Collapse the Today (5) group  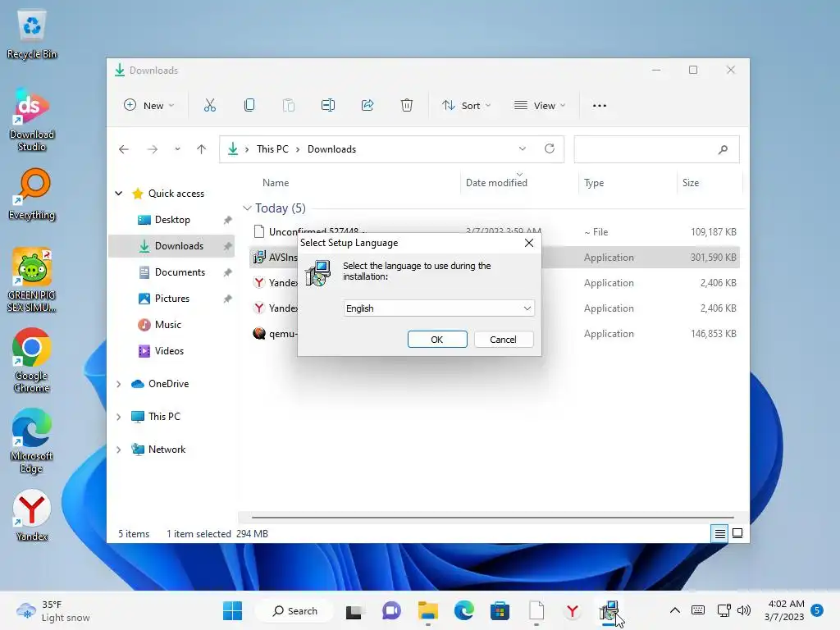point(247,208)
